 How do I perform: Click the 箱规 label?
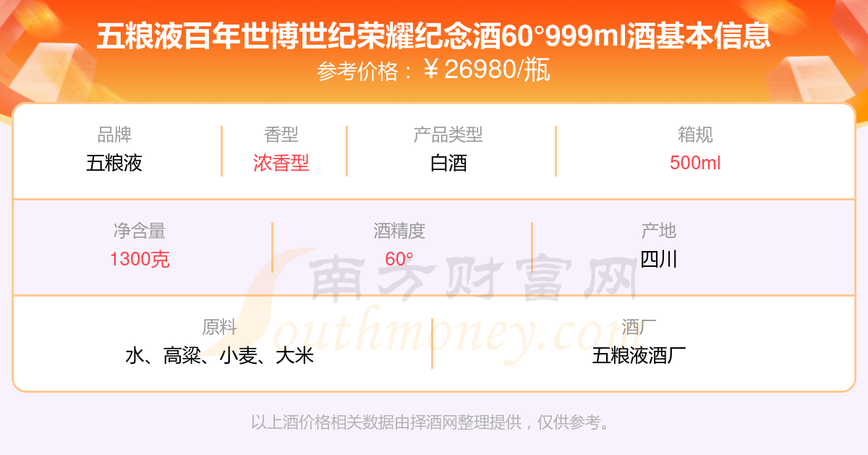pyautogui.click(x=695, y=135)
